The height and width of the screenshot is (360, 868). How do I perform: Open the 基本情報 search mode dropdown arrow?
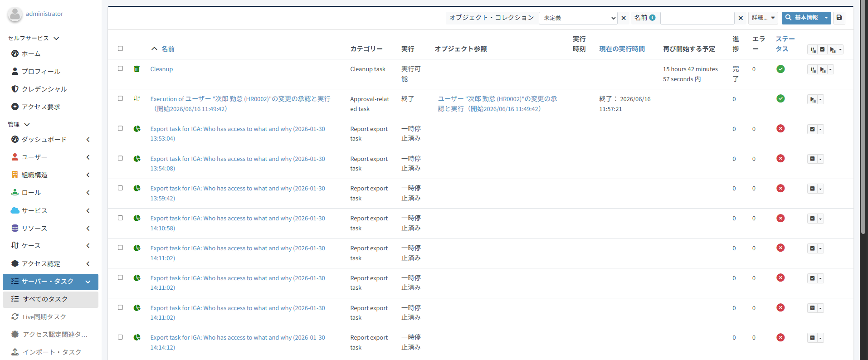point(826,18)
